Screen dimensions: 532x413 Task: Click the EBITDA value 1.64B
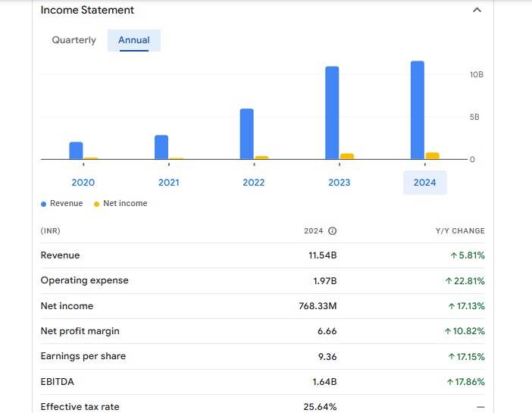[324, 382]
